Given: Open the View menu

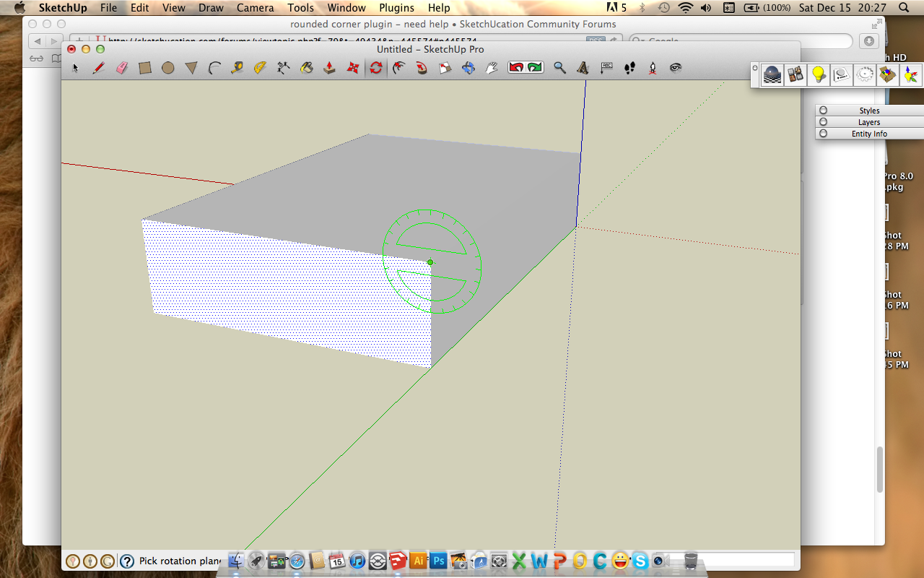Looking at the screenshot, I should (174, 8).
